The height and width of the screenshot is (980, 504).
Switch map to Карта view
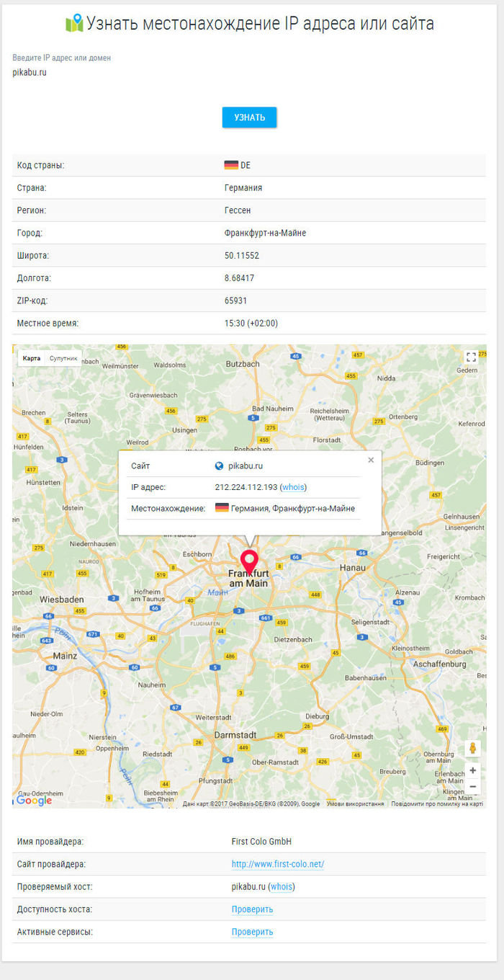click(x=32, y=358)
